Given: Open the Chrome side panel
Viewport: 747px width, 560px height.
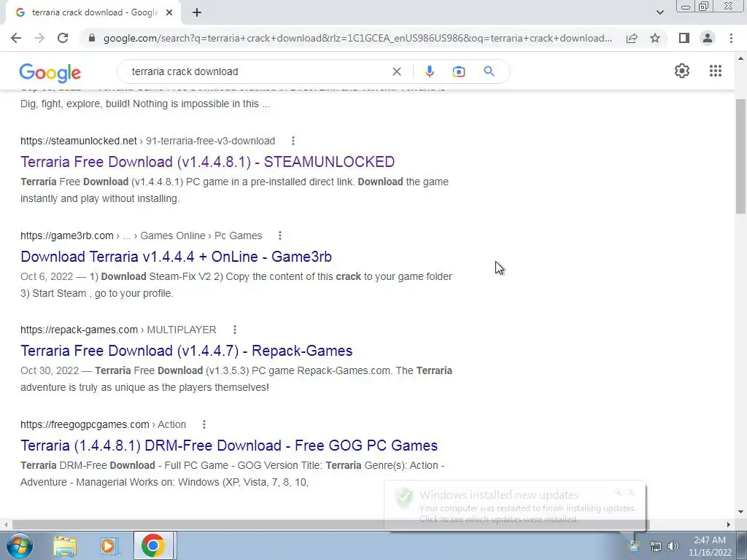Looking at the screenshot, I should (x=684, y=38).
